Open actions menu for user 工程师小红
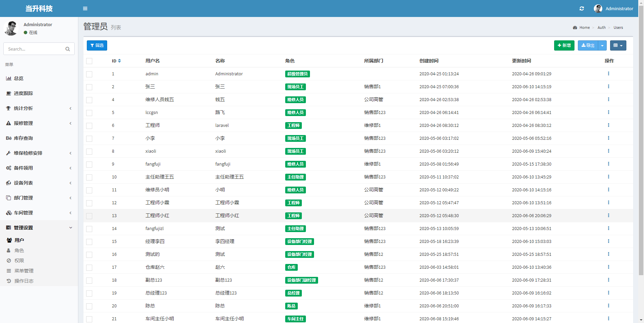The width and height of the screenshot is (644, 323). (608, 215)
